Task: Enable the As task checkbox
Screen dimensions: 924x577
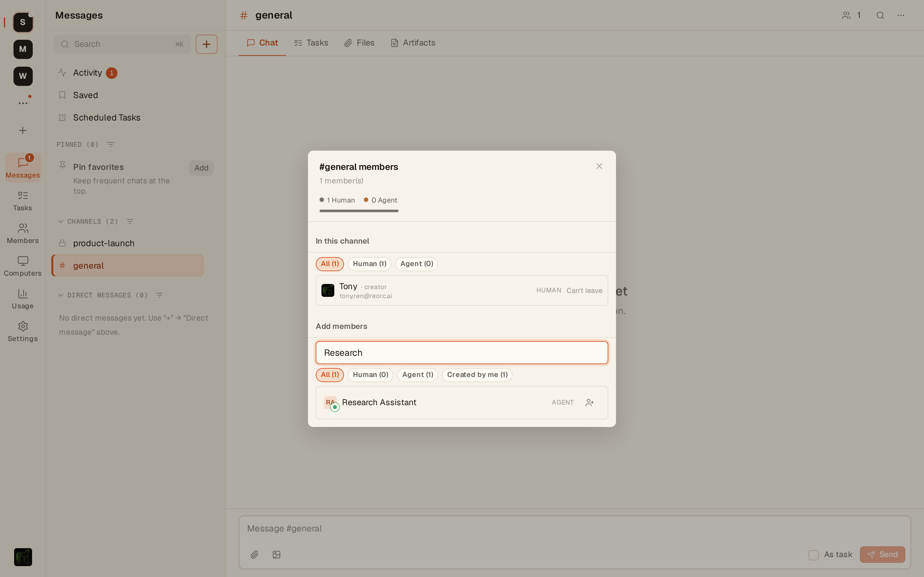Action: [x=813, y=555]
